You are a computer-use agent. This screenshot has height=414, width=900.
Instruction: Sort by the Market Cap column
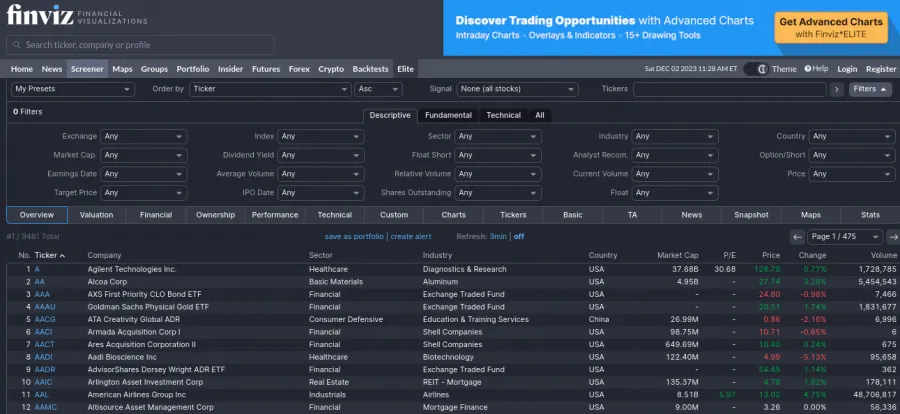tap(678, 256)
